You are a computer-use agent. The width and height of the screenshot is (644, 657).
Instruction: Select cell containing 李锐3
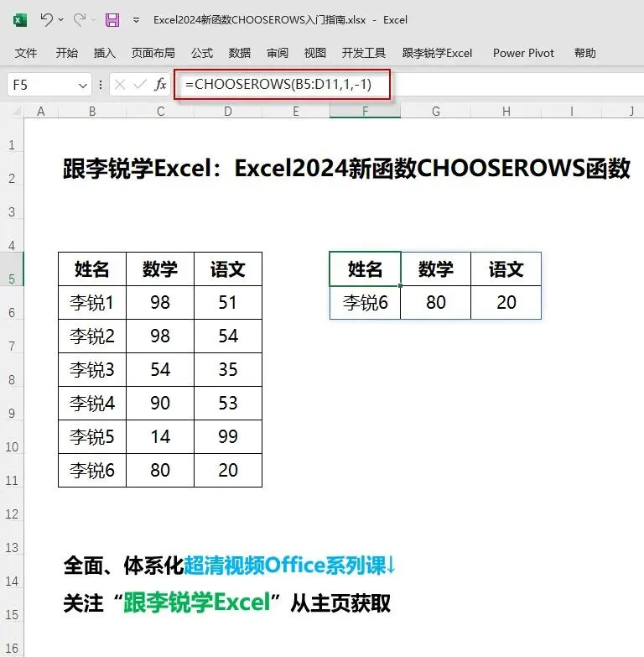point(92,369)
